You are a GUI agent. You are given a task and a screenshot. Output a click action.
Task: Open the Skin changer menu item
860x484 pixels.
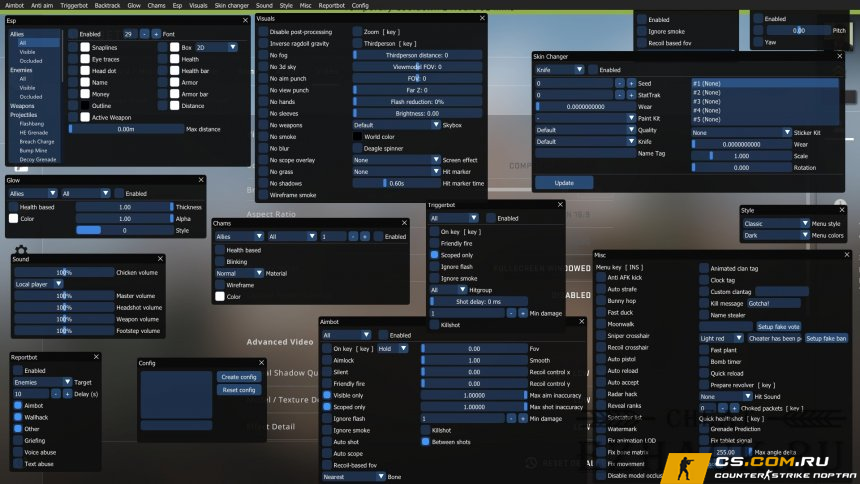231,5
